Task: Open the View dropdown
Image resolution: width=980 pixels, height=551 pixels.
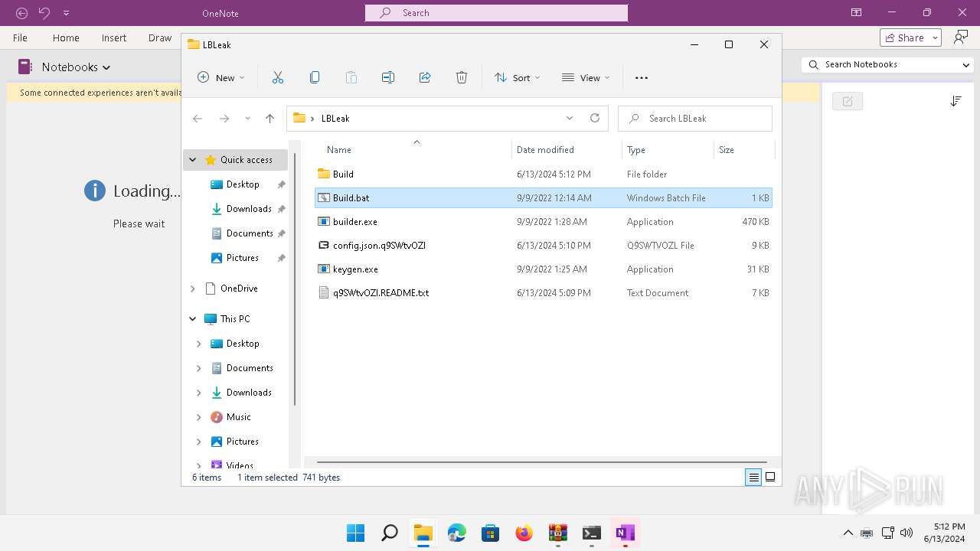Action: (586, 77)
